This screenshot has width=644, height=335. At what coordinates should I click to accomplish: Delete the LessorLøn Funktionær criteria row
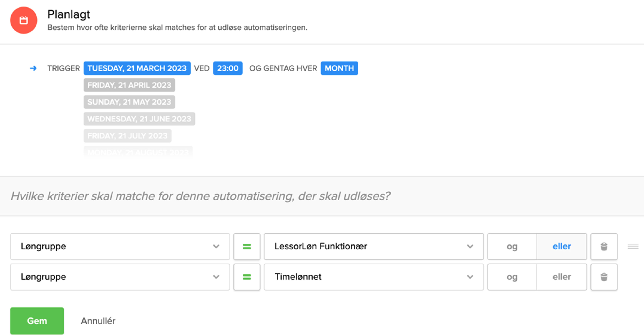click(604, 247)
